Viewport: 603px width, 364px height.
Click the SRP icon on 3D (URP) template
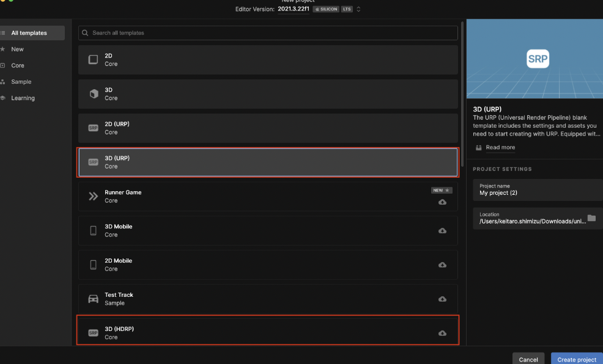coord(93,162)
